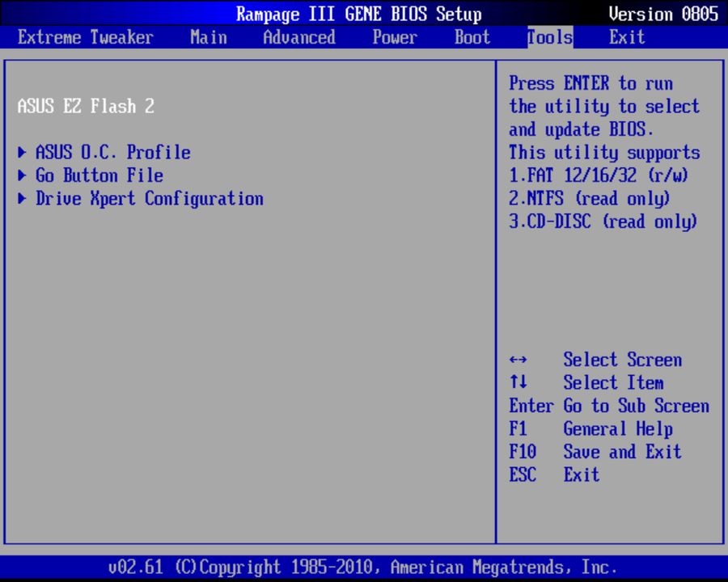Click the 'Press ENTER to run' help line
Viewport: 728px width, 582px height.
(x=590, y=83)
